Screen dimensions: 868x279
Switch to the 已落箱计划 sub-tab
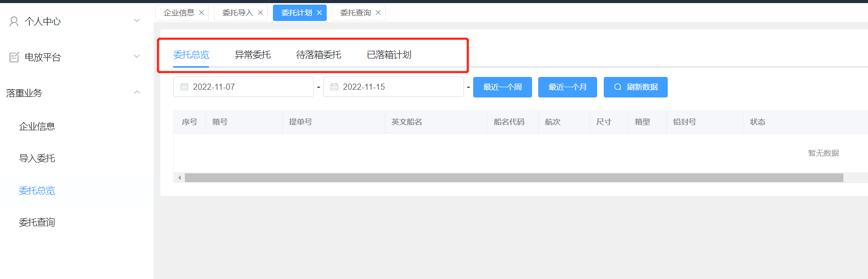coord(389,55)
